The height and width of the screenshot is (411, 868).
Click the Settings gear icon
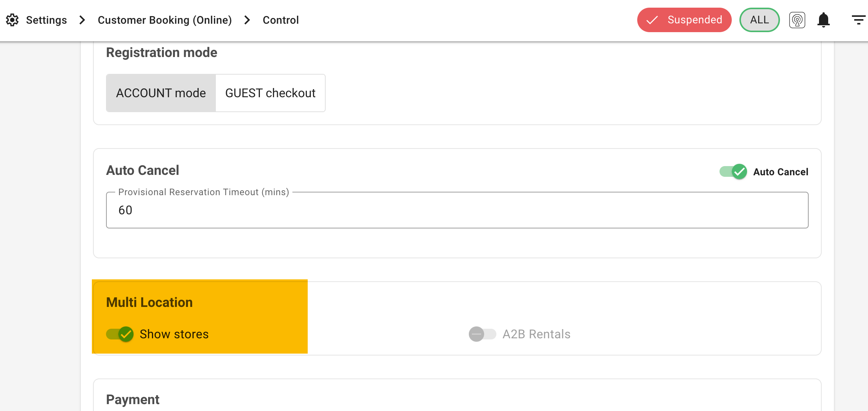coord(12,20)
